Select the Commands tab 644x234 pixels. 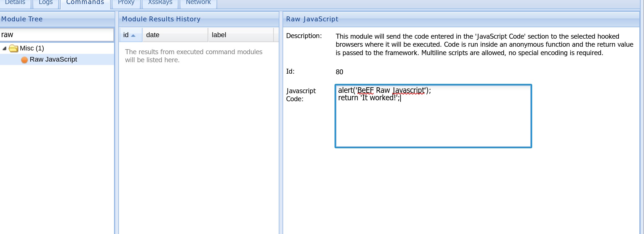click(85, 2)
